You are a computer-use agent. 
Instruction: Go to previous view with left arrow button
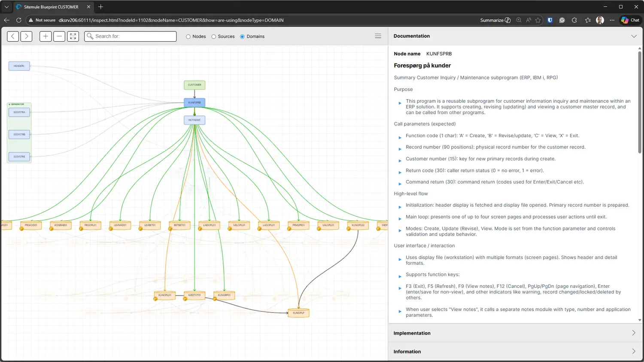coord(13,36)
